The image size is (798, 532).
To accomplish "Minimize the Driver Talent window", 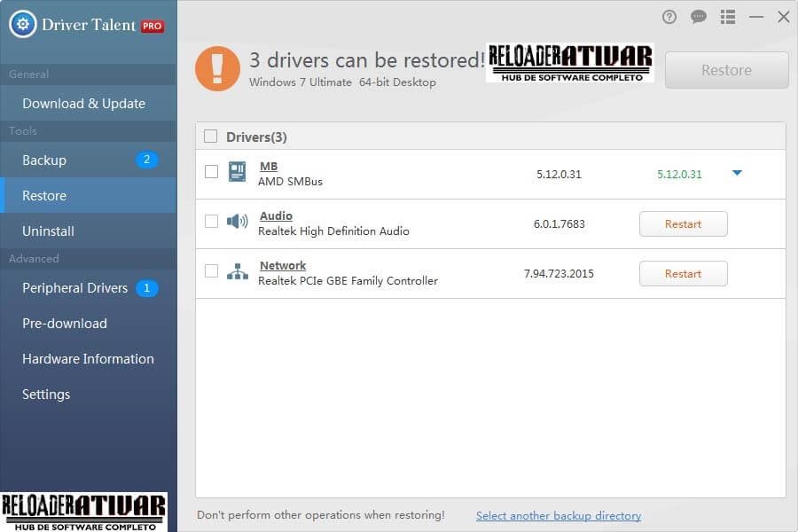I will tap(756, 17).
